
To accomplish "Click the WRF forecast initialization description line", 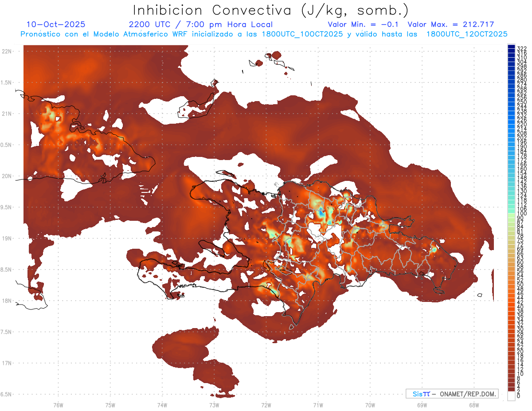I will click(264, 34).
